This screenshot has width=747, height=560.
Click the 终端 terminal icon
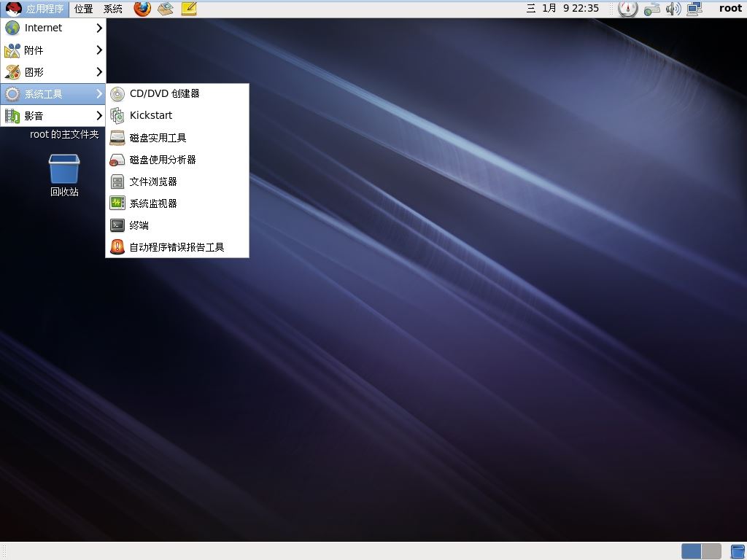point(117,225)
